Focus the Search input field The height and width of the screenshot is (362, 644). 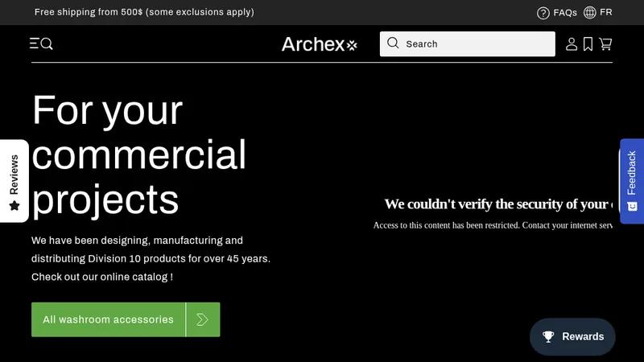468,44
